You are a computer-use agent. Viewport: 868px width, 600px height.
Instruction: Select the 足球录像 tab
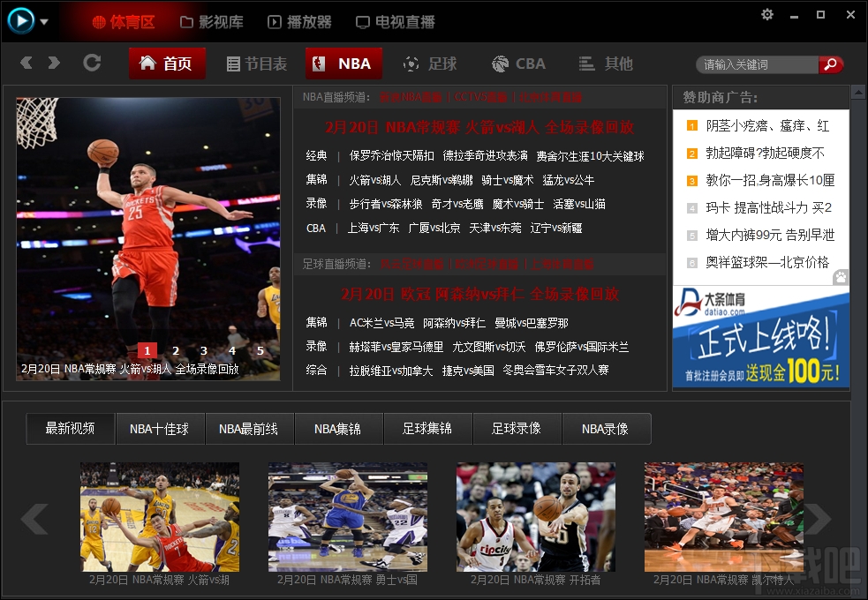517,429
